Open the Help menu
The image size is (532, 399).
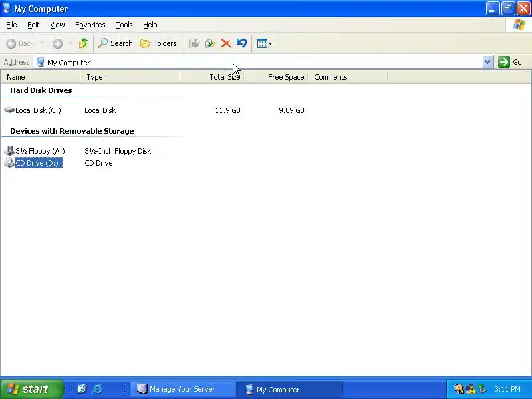[150, 25]
